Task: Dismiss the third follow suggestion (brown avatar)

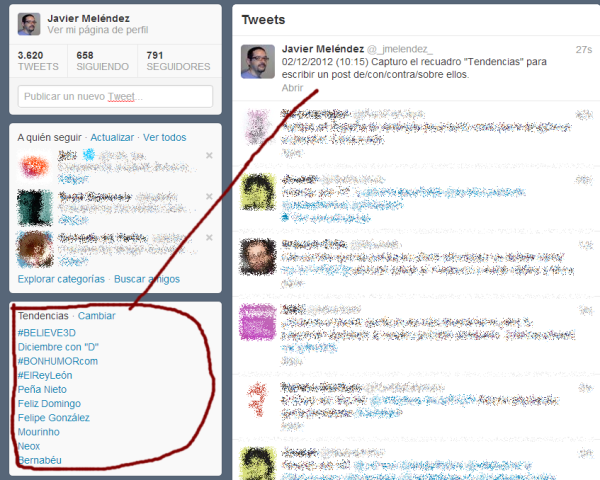Action: tap(209, 238)
